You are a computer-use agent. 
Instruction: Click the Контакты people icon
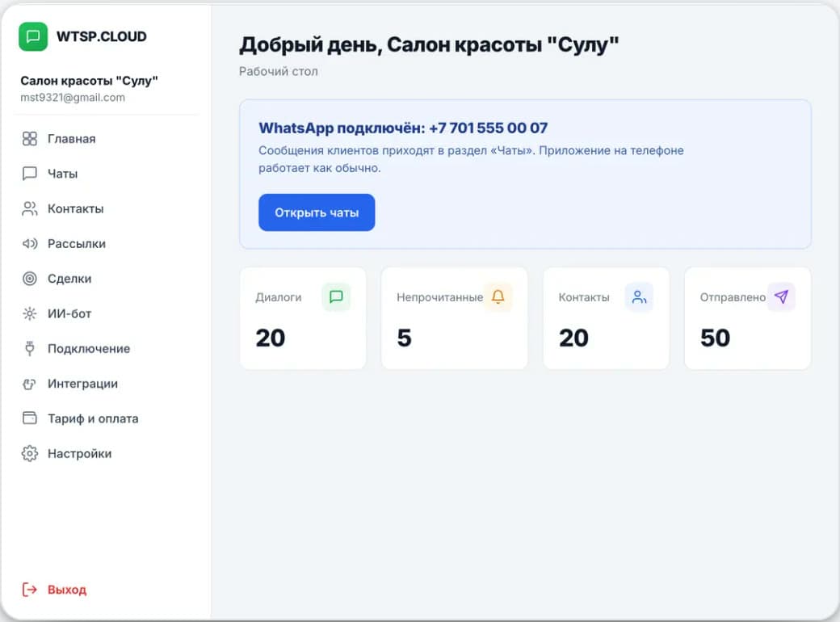pos(29,208)
